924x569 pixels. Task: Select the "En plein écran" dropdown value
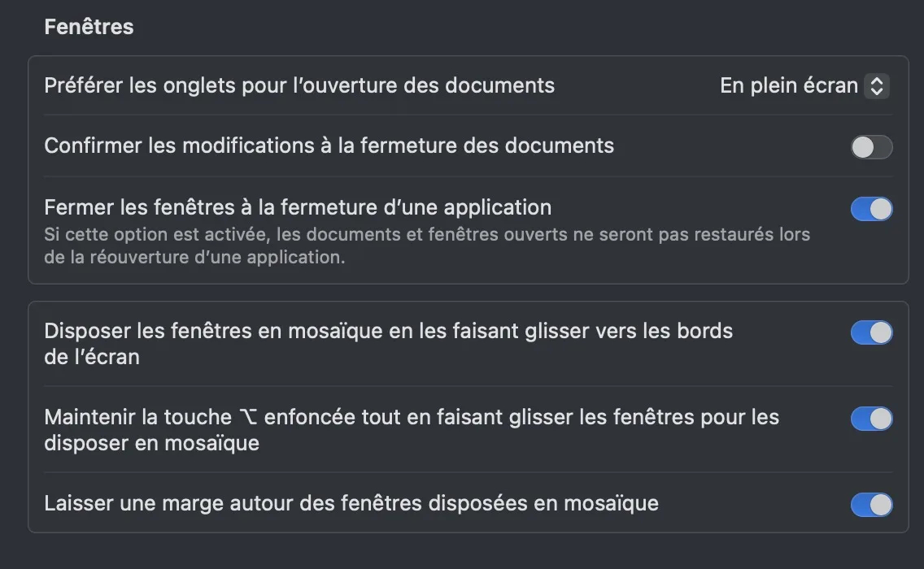[x=788, y=86]
